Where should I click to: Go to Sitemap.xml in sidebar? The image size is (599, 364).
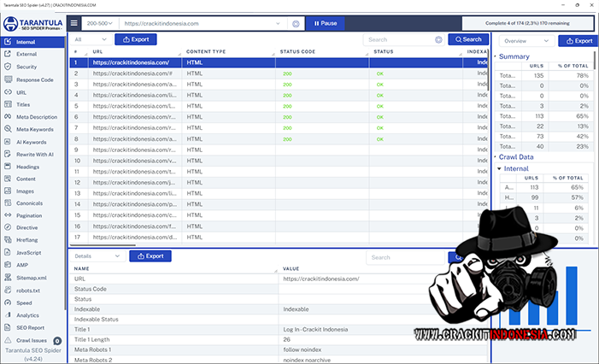(32, 278)
